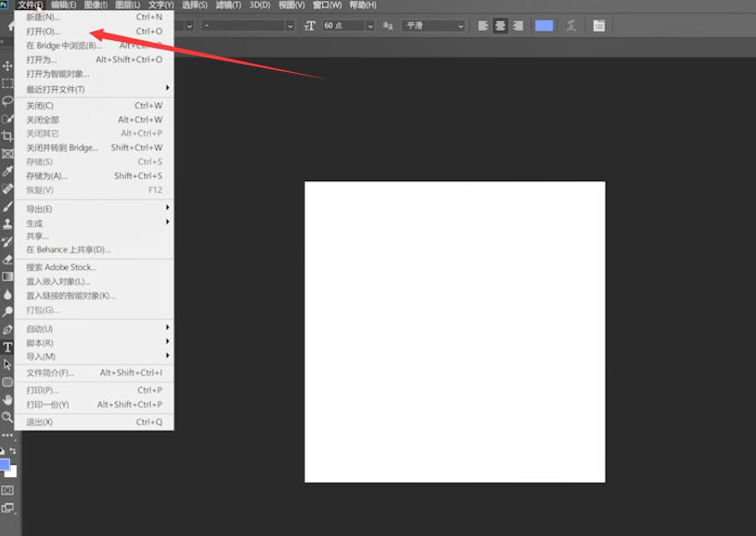
Task: Choose 文件简介(F)... menu entry
Action: click(x=94, y=372)
